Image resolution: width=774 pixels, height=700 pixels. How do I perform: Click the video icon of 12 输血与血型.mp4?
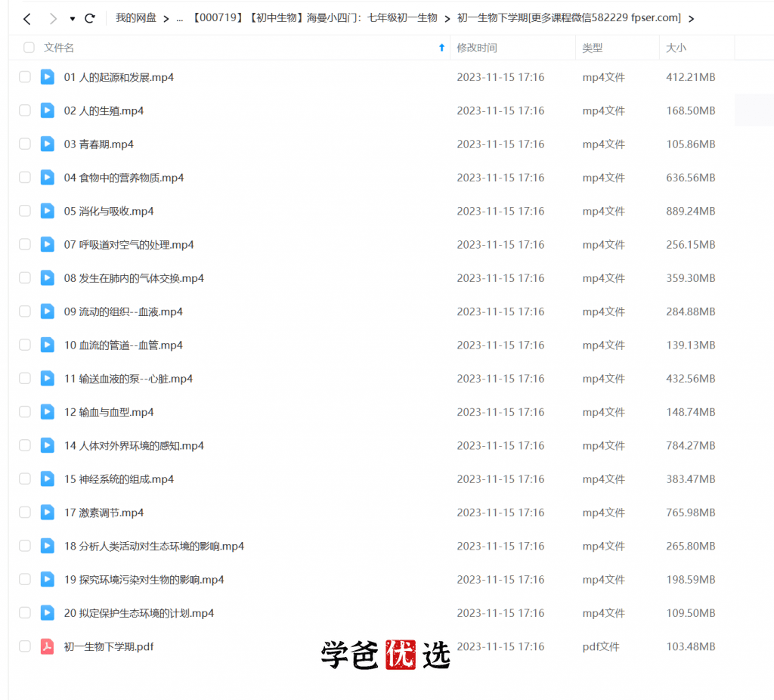48,412
